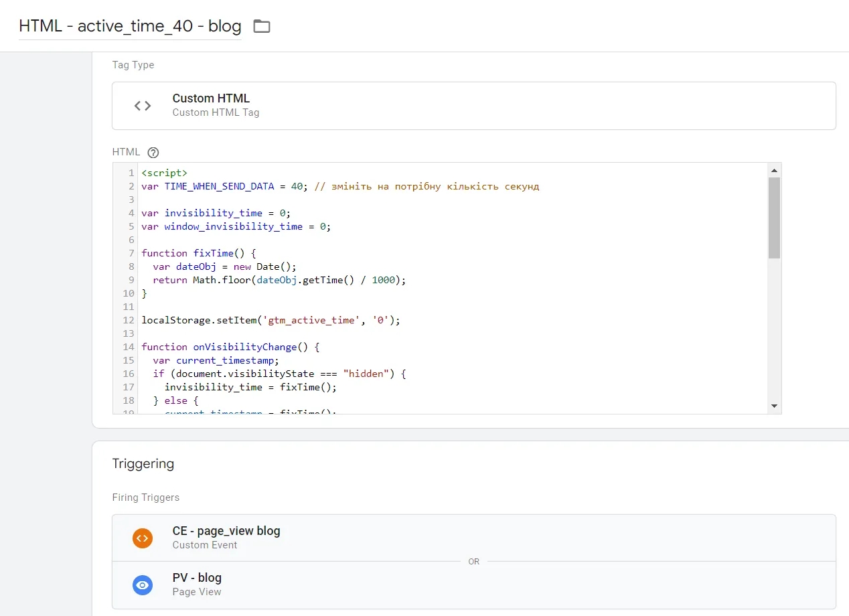Click the code editor vertical scrollbar thumb
Screen dimensions: 849x616
click(x=774, y=218)
